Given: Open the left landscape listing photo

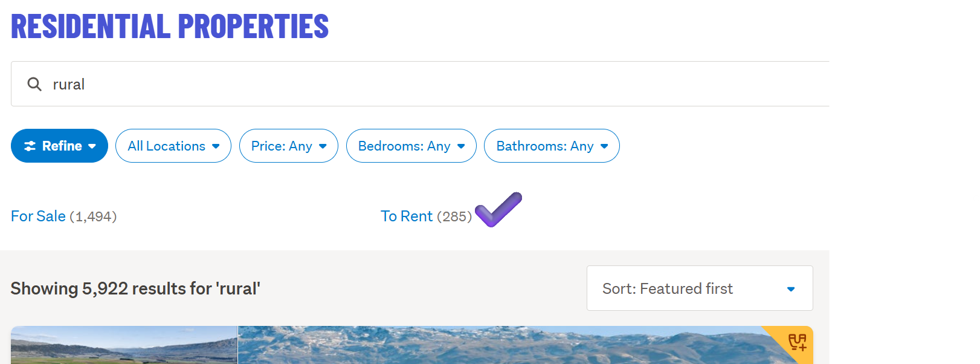Looking at the screenshot, I should pyautogui.click(x=124, y=345).
